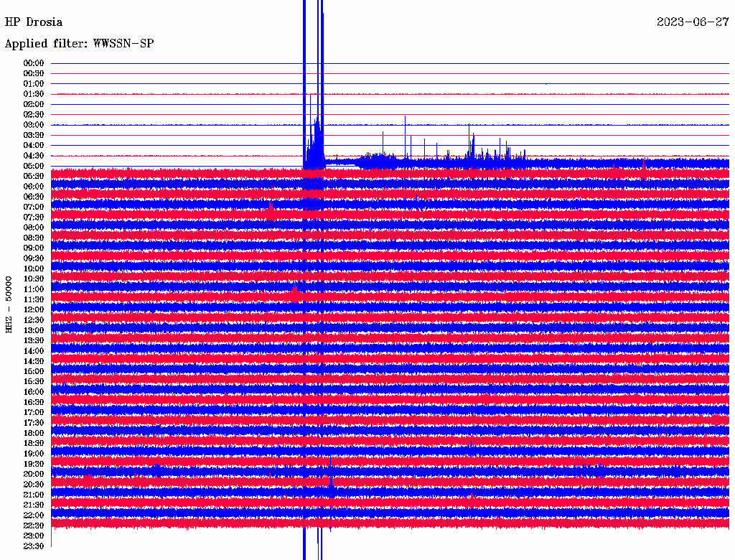Select the 22:00 time label

34,515
